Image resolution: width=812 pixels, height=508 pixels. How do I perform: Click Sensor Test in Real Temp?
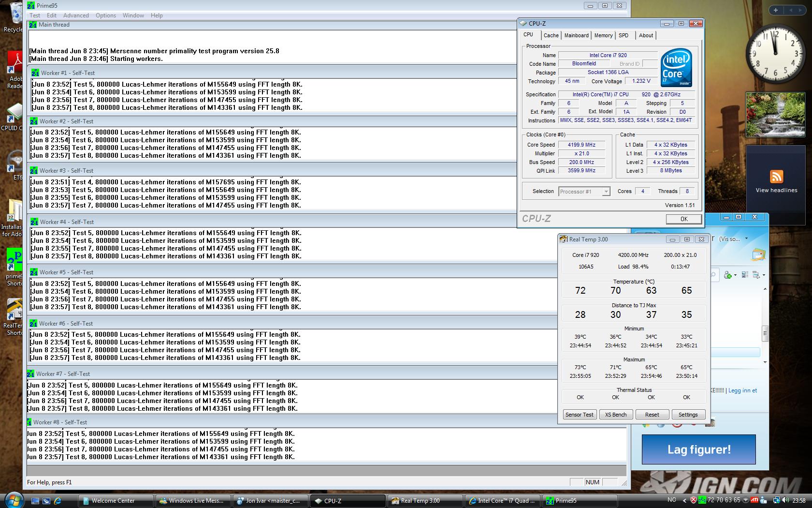tap(580, 415)
